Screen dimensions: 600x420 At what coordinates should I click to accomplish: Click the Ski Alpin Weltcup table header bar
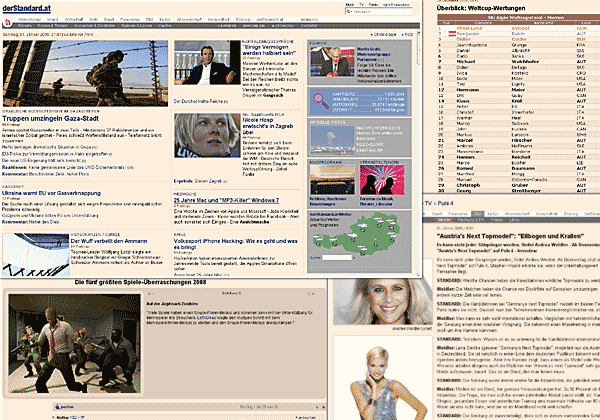click(518, 17)
